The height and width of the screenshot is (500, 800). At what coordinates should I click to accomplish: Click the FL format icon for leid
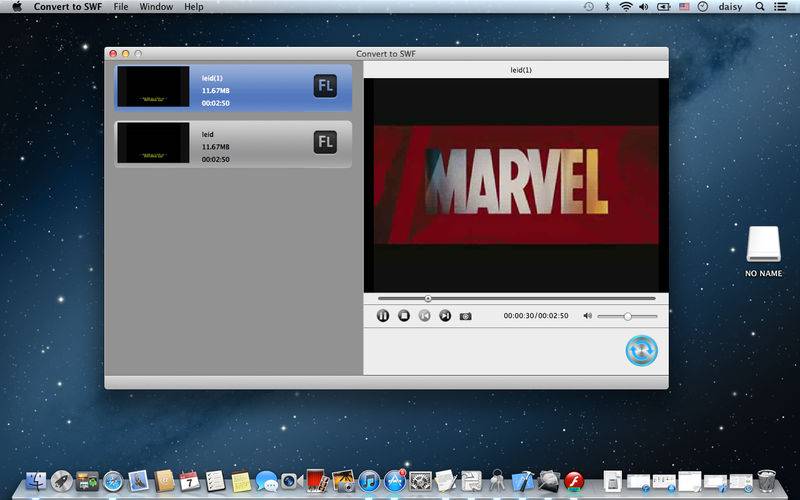[x=325, y=142]
